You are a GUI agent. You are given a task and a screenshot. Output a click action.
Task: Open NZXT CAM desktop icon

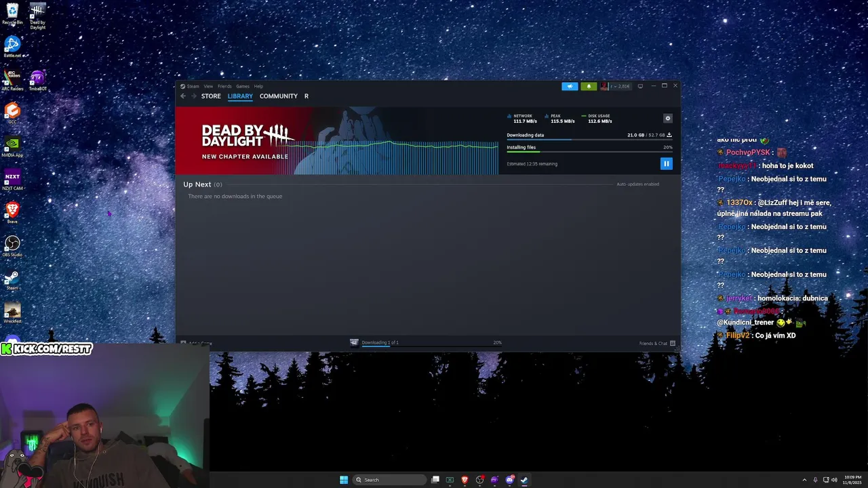[12, 180]
